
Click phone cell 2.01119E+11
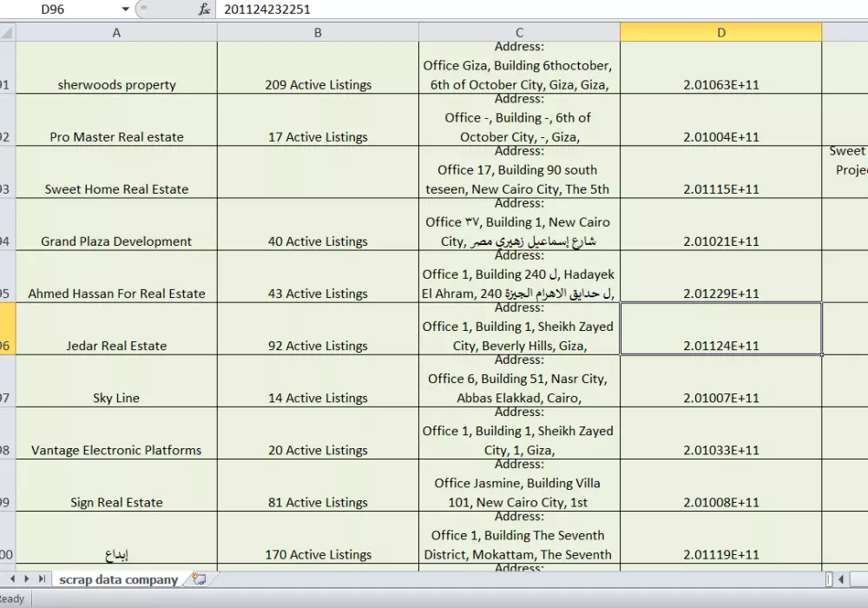point(720,538)
